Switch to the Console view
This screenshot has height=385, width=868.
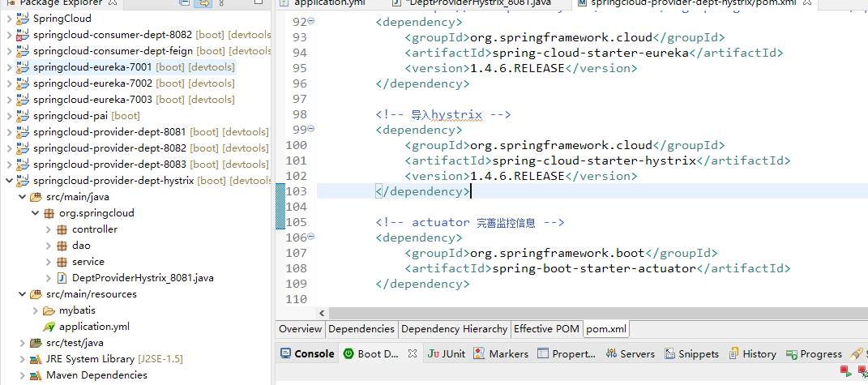click(x=308, y=353)
